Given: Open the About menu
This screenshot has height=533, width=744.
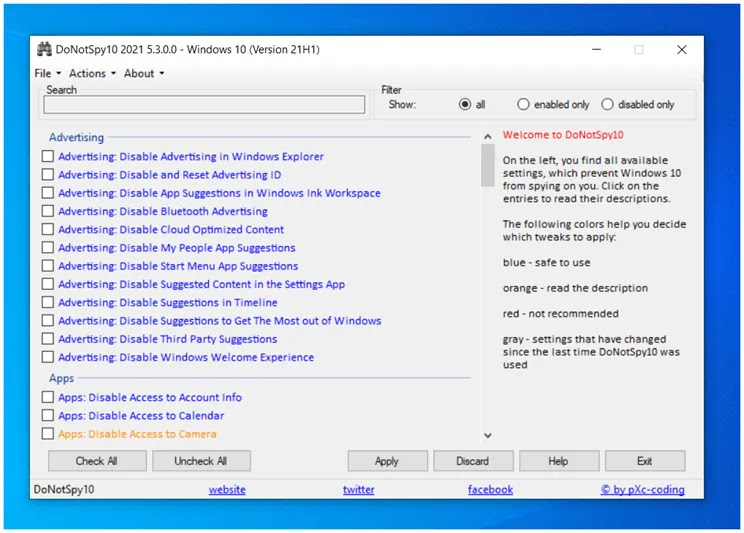Looking at the screenshot, I should (139, 74).
